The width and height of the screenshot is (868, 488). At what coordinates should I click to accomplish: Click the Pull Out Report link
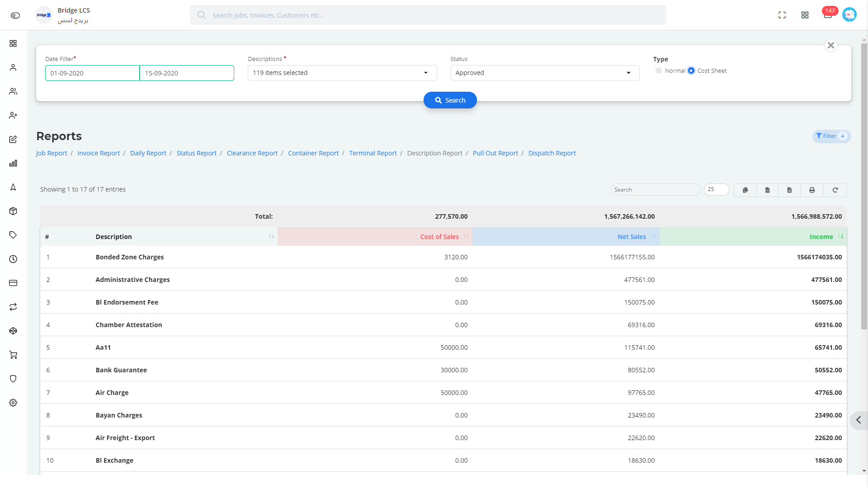495,153
